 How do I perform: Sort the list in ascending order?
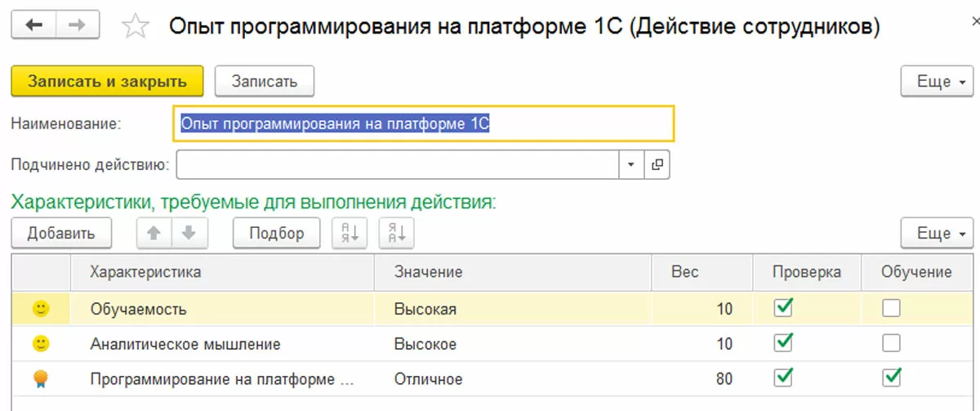(349, 233)
